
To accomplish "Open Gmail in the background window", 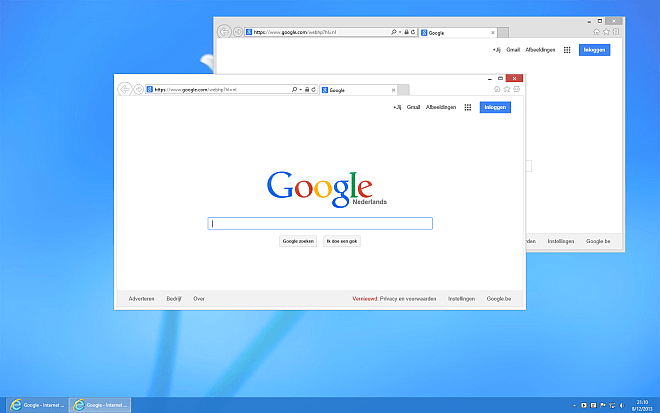I will tap(513, 50).
